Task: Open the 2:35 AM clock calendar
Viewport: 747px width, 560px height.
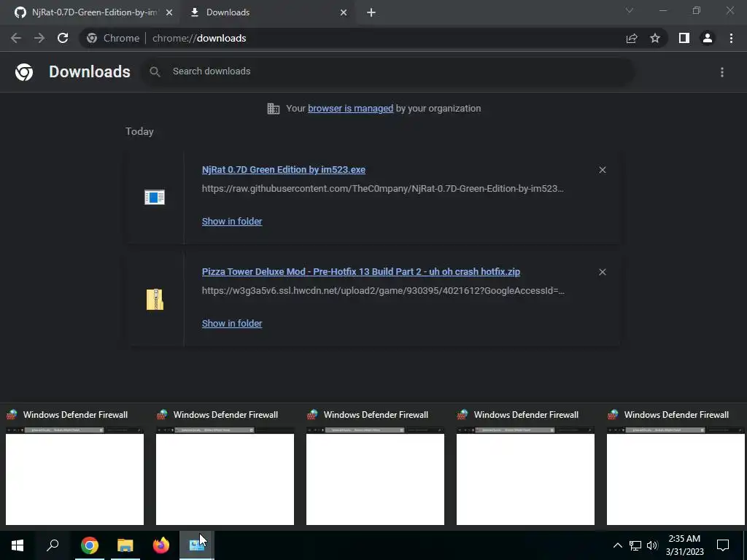Action: [x=684, y=545]
